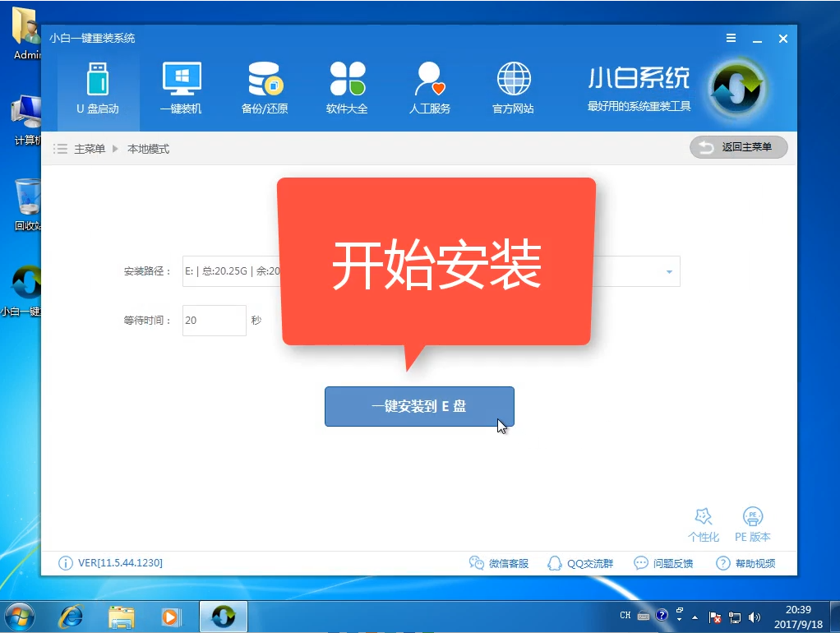Click 一键安装到 E 盘 button
Screen dimensions: 840x633
(x=419, y=406)
